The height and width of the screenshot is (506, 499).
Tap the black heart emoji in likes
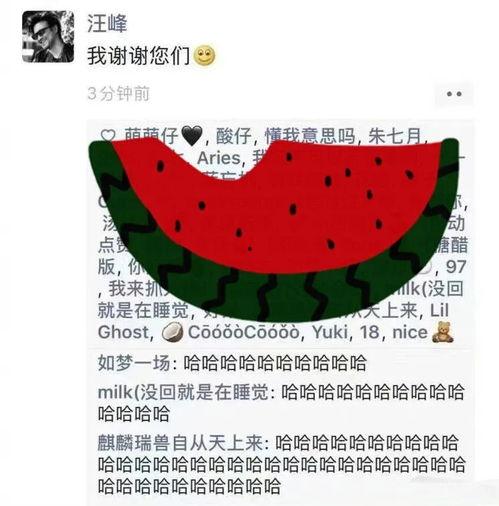[191, 136]
